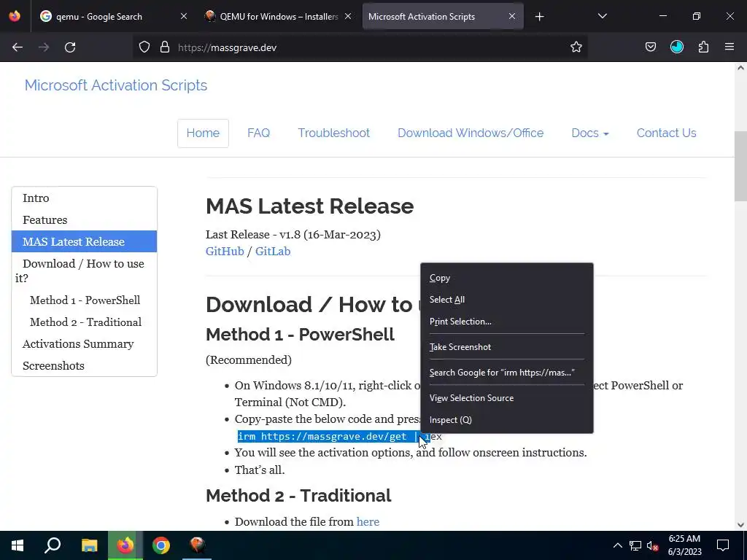Close the QEMU for Windows Installers tab
747x560 pixels.
click(348, 16)
